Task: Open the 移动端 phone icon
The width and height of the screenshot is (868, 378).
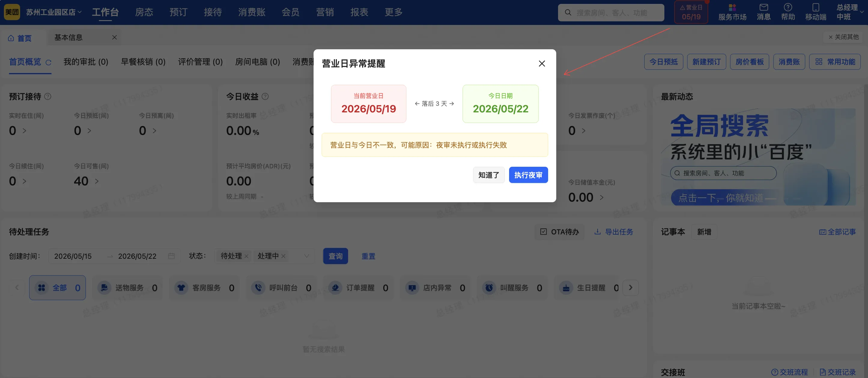Action: tap(815, 8)
